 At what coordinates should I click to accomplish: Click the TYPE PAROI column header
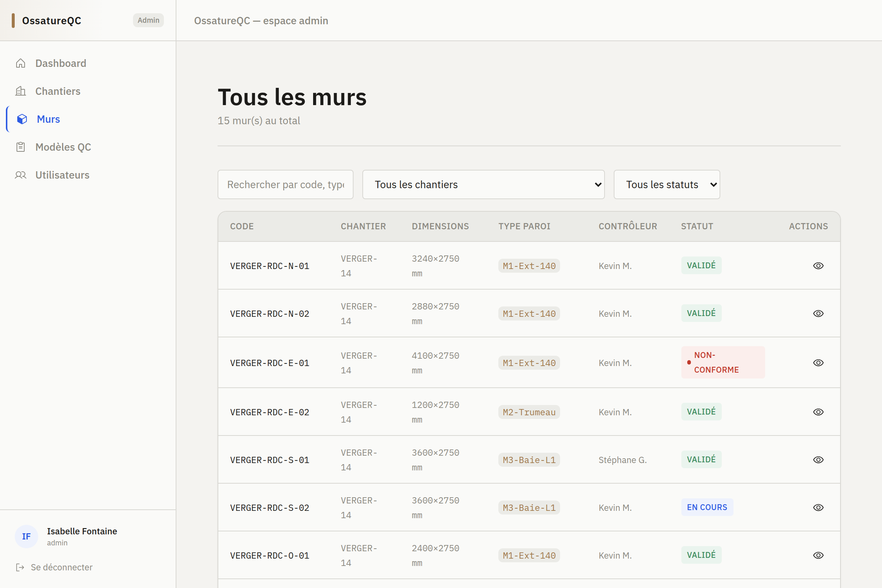click(x=524, y=226)
